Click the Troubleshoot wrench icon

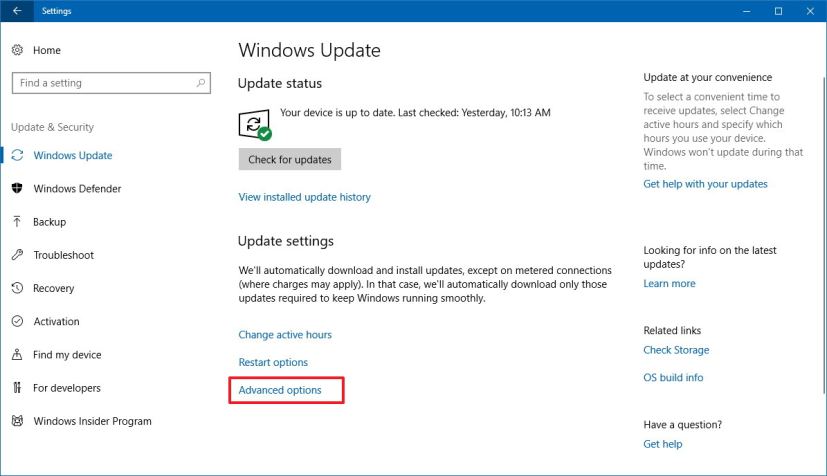coord(17,255)
